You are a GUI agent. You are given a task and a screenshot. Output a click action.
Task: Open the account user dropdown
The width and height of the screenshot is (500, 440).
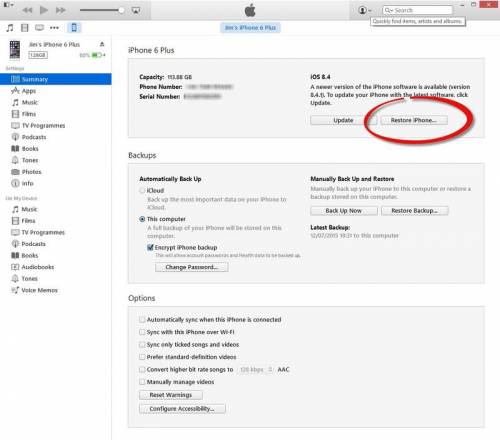pyautogui.click(x=365, y=10)
